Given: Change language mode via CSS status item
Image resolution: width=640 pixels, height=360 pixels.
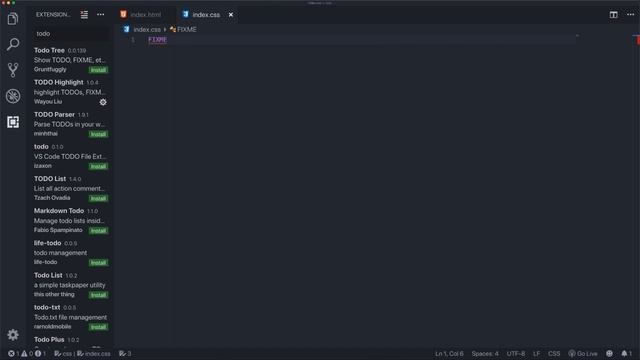Looking at the screenshot, I should pyautogui.click(x=554, y=353).
